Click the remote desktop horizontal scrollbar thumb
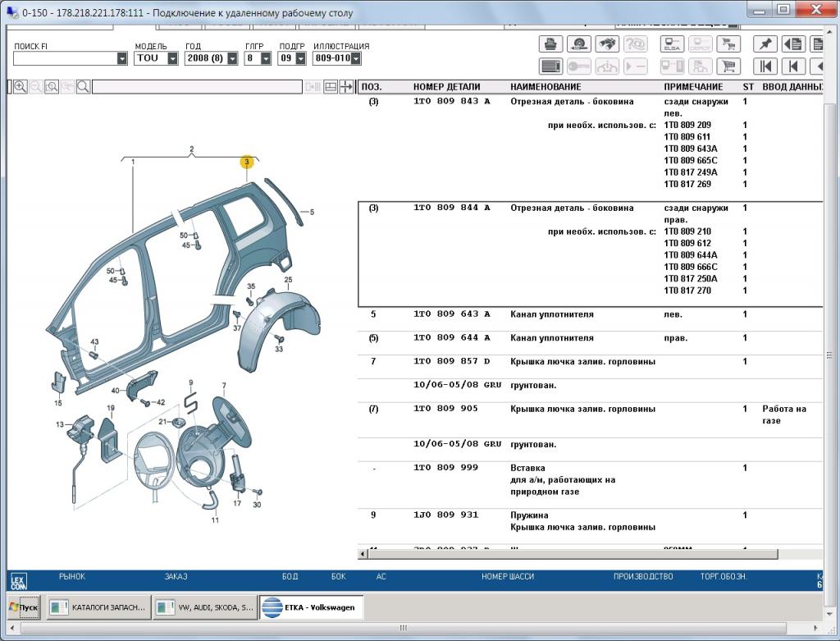The image size is (840, 641). pyautogui.click(x=404, y=628)
